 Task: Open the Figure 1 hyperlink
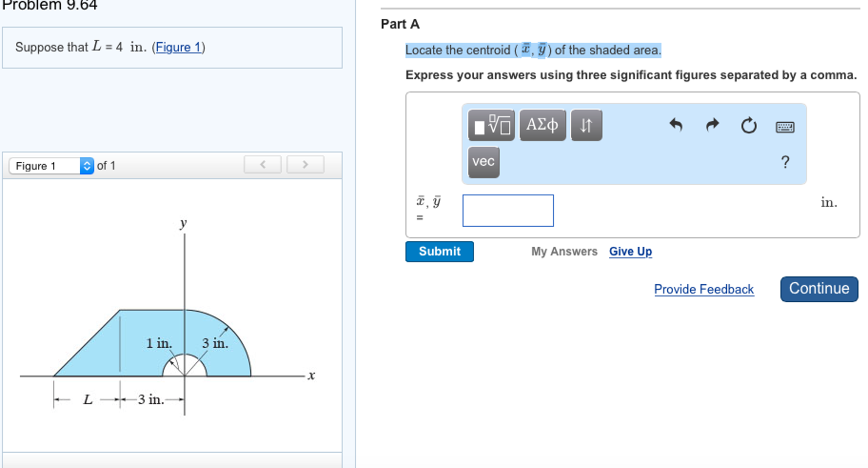click(x=178, y=47)
